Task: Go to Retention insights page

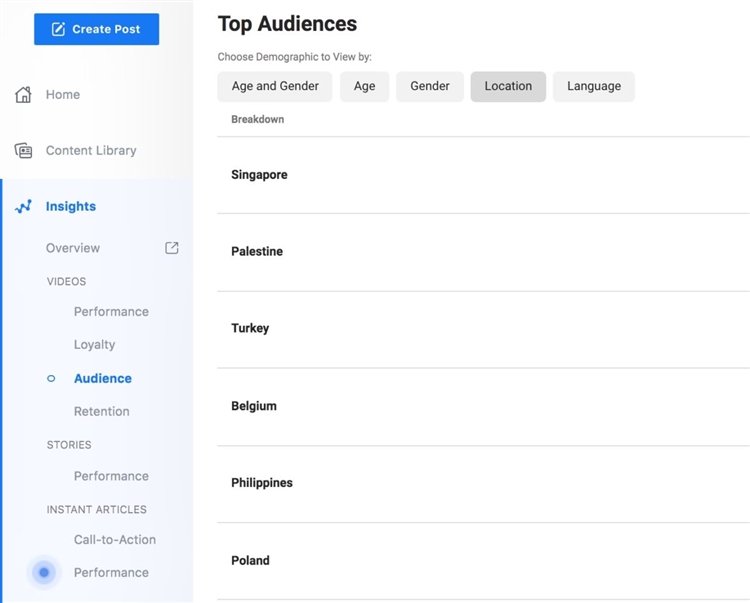Action: (101, 412)
